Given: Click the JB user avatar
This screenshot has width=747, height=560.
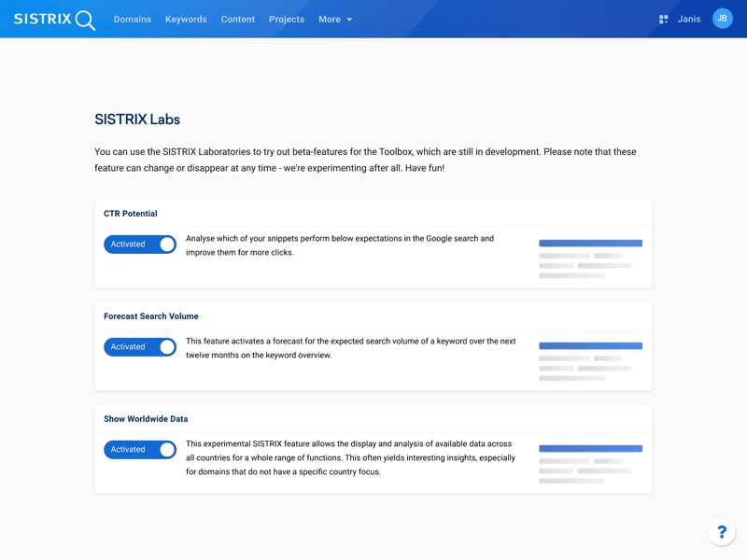Looking at the screenshot, I should [x=722, y=19].
